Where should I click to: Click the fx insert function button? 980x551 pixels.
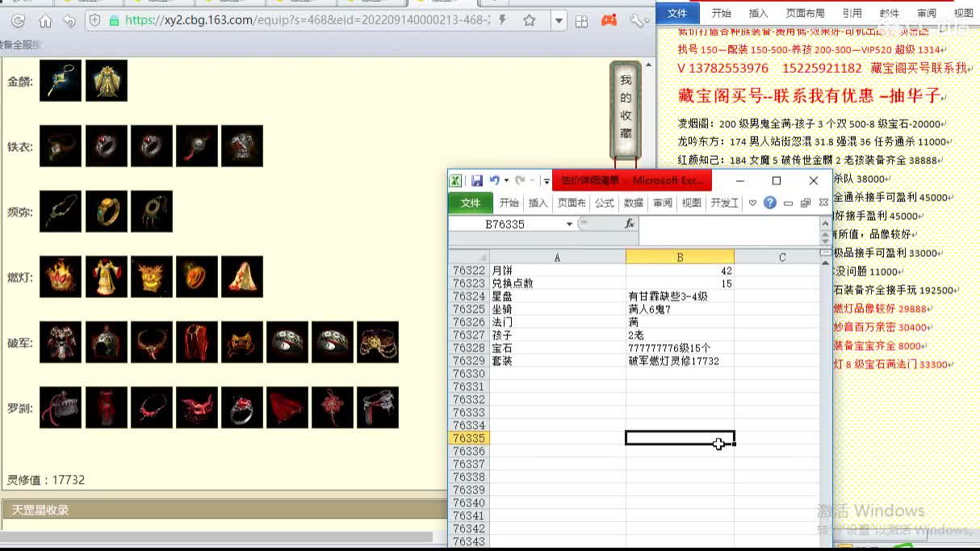630,224
